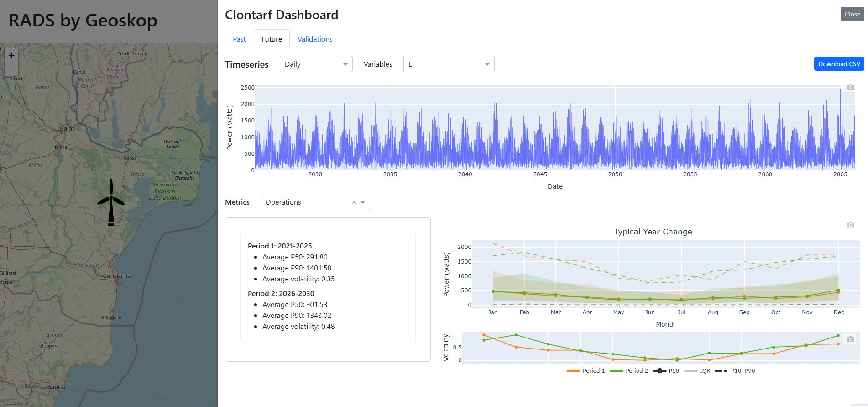Open the Variables dropdown showing E

point(449,64)
